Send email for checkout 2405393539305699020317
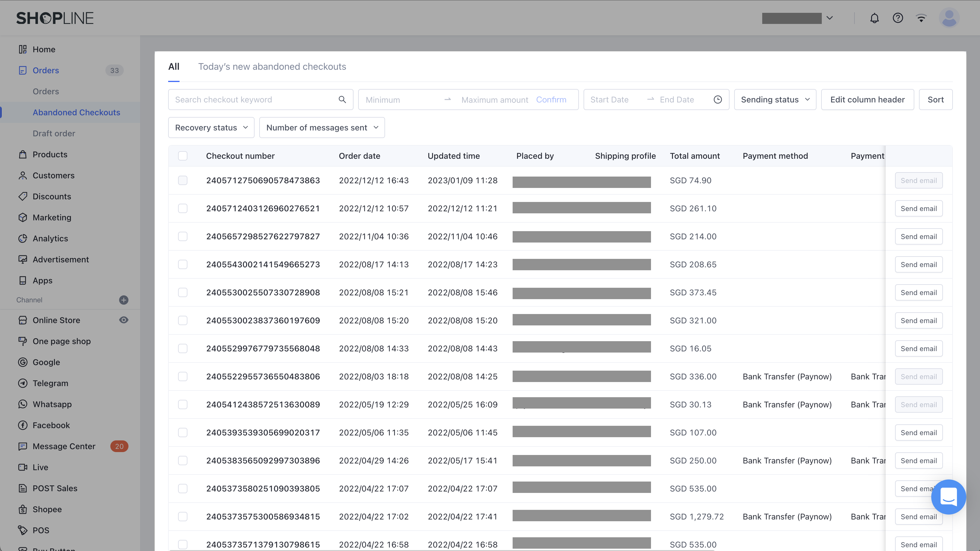 click(918, 433)
